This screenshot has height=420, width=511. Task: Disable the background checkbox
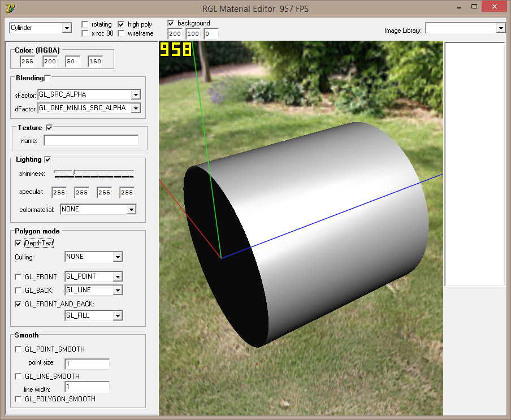click(171, 23)
